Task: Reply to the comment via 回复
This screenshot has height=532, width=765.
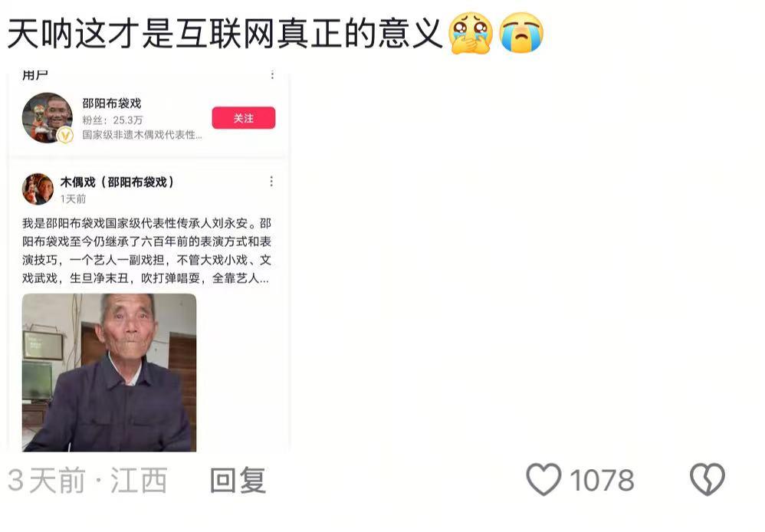Action: [238, 481]
